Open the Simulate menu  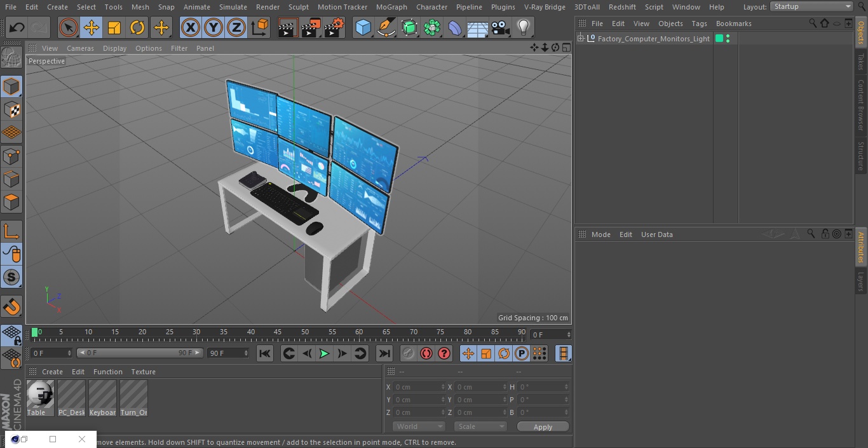pyautogui.click(x=233, y=7)
